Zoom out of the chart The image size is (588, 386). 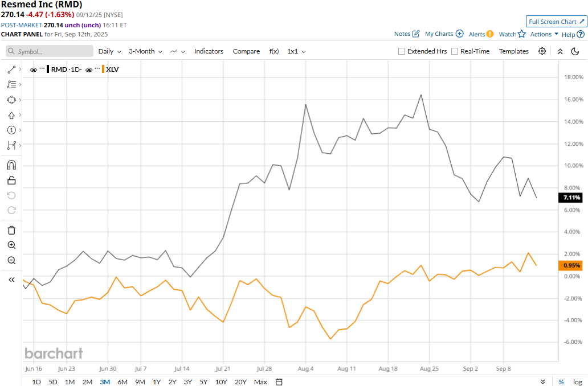click(x=11, y=260)
